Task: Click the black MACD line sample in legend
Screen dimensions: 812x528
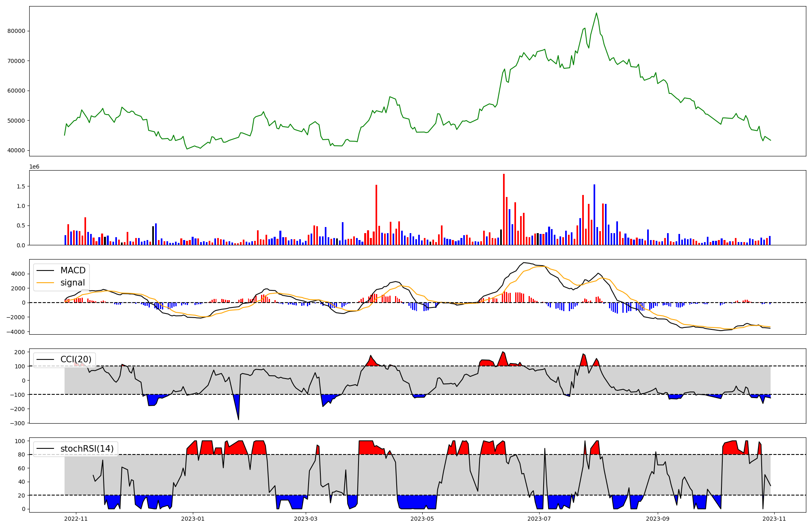Action: [45, 270]
